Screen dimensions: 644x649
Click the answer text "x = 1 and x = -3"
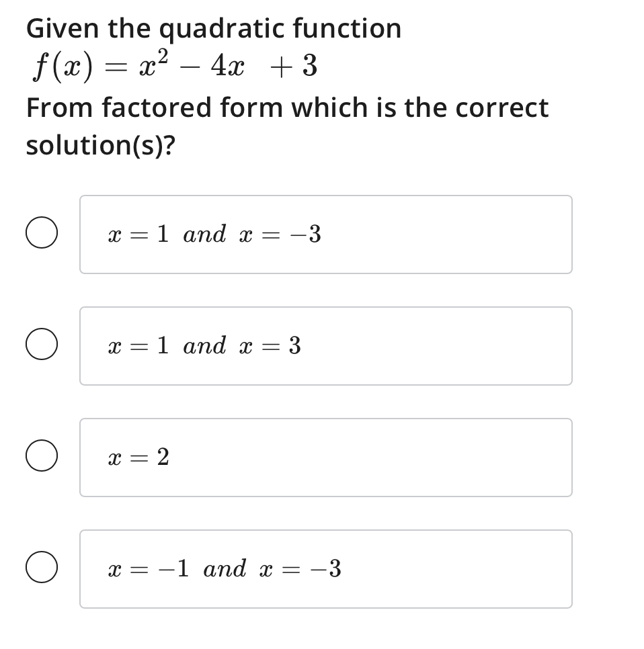click(215, 234)
